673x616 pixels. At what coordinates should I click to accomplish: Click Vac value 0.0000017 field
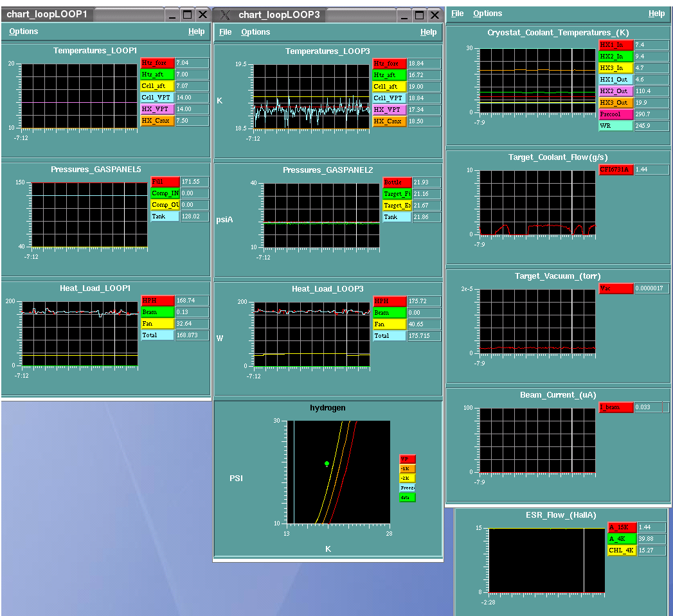pyautogui.click(x=652, y=288)
